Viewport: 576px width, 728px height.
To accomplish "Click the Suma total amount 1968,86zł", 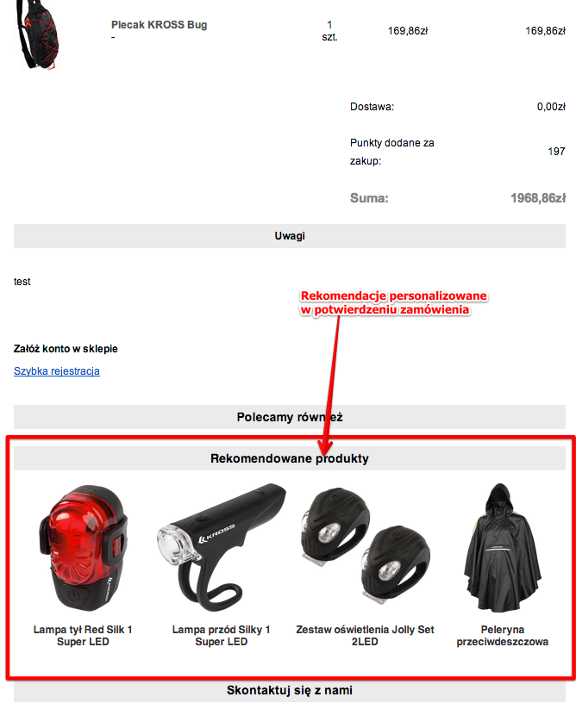I will click(x=538, y=198).
